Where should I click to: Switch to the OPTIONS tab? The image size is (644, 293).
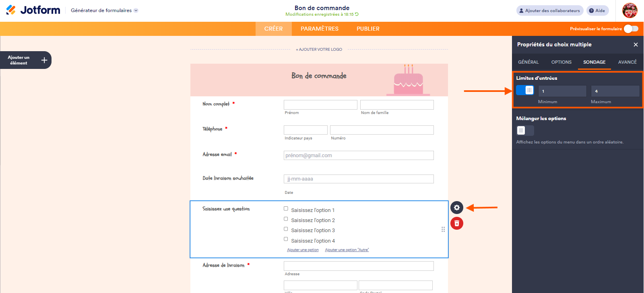pyautogui.click(x=561, y=62)
